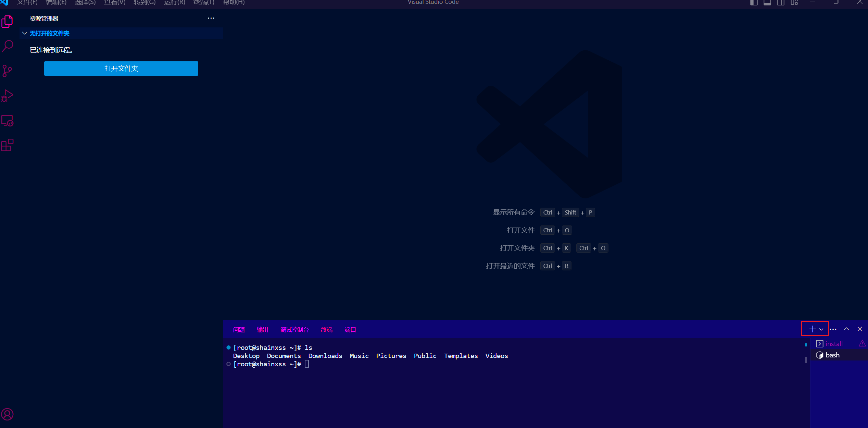Select the install terminal in the list
Viewport: 868px width, 428px height.
click(839, 344)
